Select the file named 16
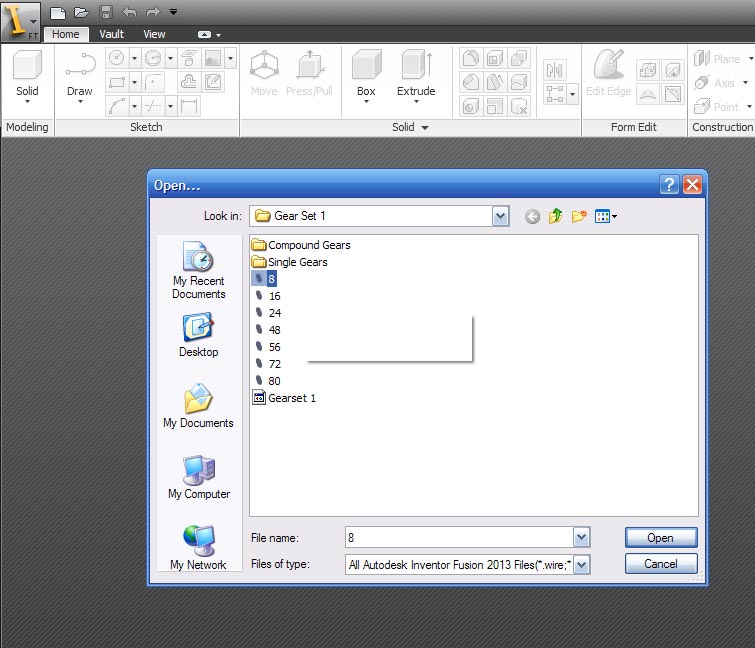 pos(267,296)
